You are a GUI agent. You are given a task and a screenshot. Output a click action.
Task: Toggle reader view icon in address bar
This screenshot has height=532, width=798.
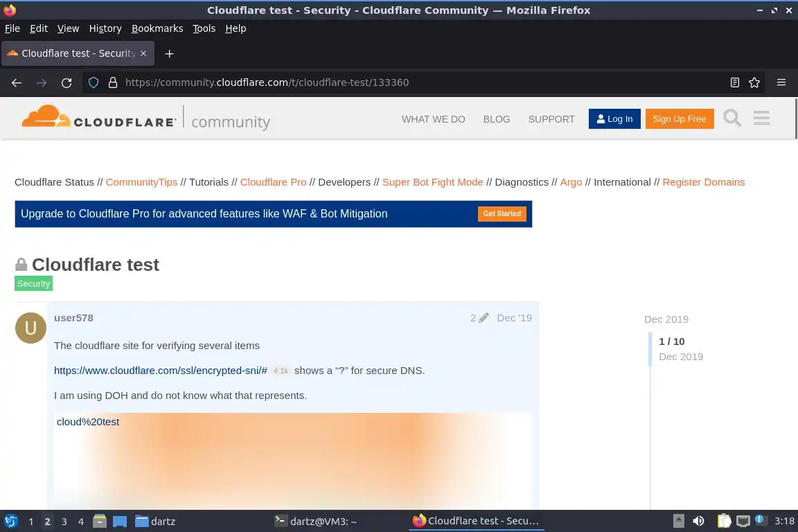tap(734, 82)
